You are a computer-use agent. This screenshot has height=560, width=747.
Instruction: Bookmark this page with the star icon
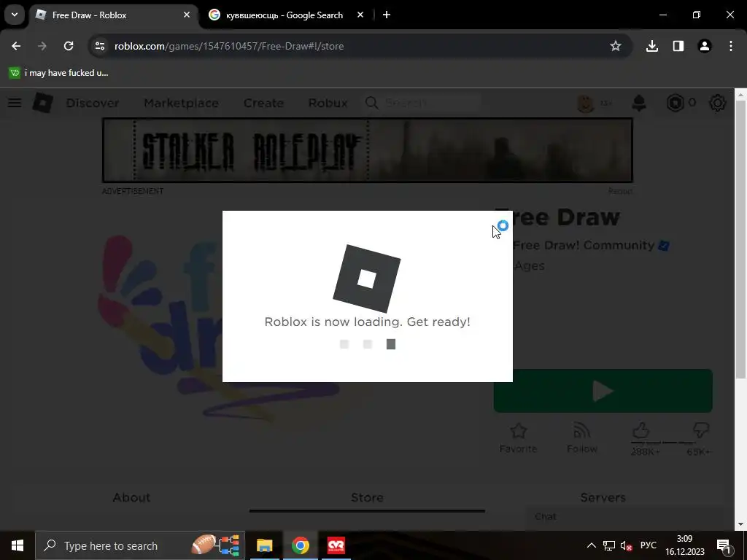[616, 46]
